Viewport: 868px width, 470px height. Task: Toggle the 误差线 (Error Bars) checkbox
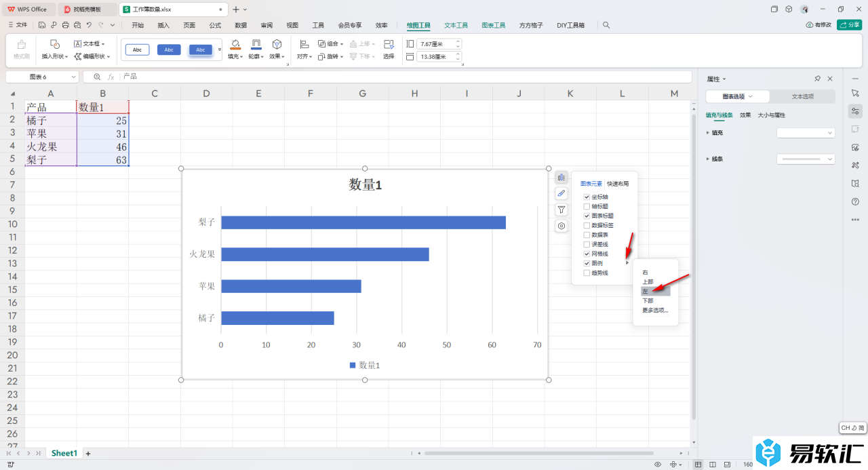[587, 244]
